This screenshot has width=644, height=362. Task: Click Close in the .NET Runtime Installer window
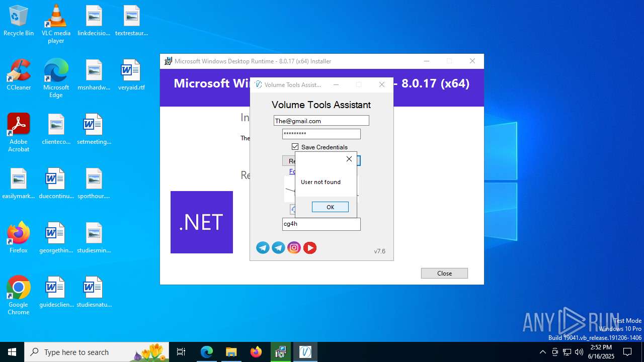[444, 273]
